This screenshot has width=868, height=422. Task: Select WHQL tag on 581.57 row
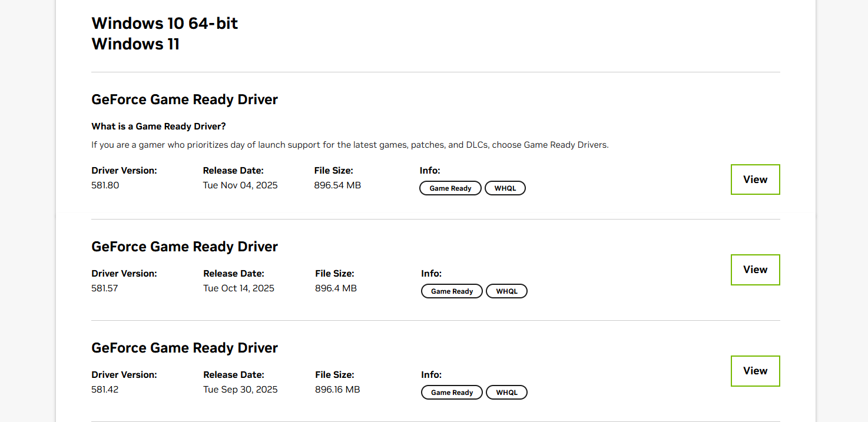pos(506,291)
